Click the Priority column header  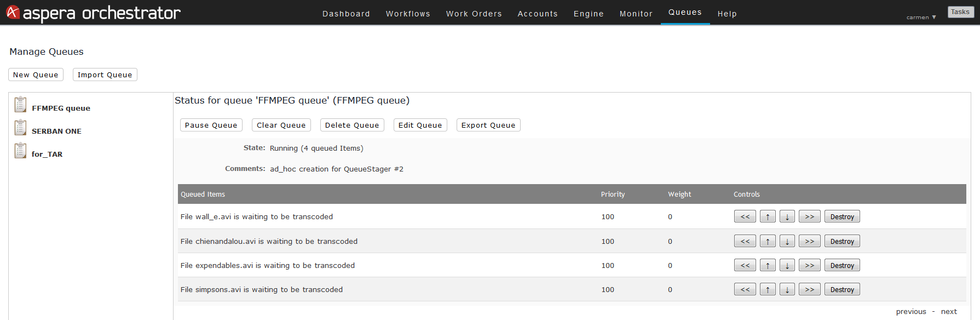[x=613, y=194]
